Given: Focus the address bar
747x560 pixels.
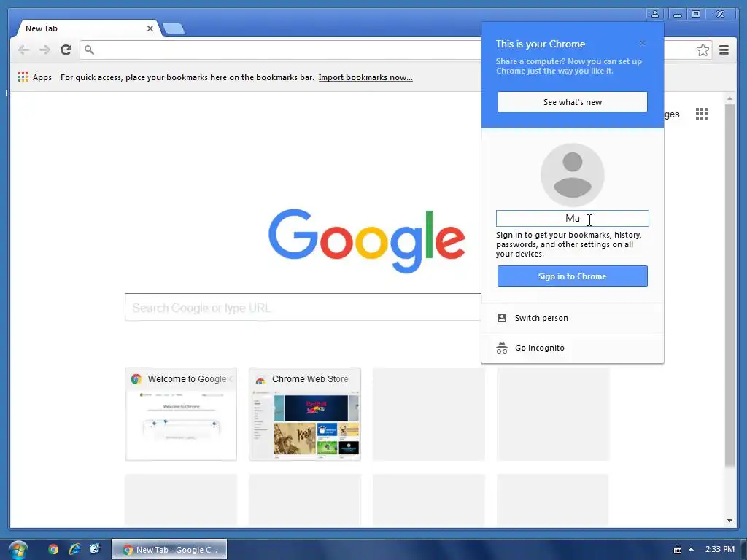Looking at the screenshot, I should click(x=281, y=50).
